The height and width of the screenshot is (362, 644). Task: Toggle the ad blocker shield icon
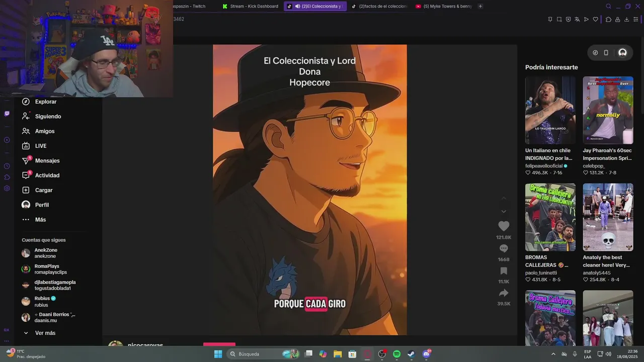(x=568, y=19)
